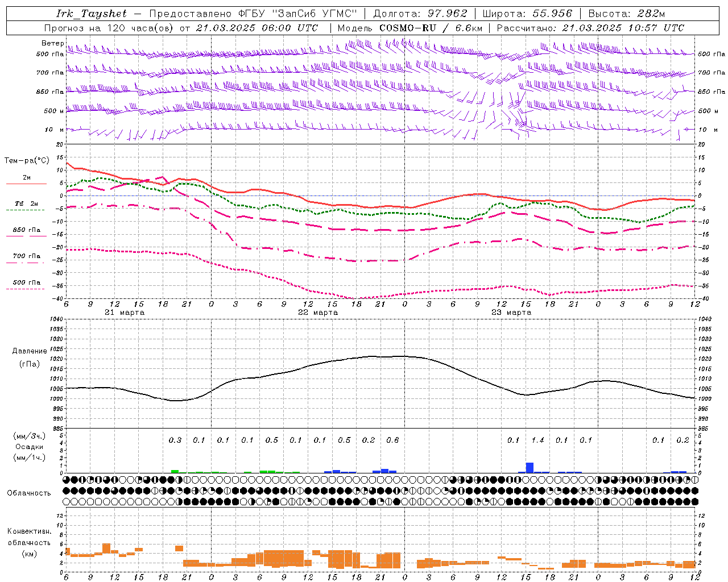Click the (гПа) unit under Давление
This screenshot has width=728, height=582.
click(x=30, y=364)
